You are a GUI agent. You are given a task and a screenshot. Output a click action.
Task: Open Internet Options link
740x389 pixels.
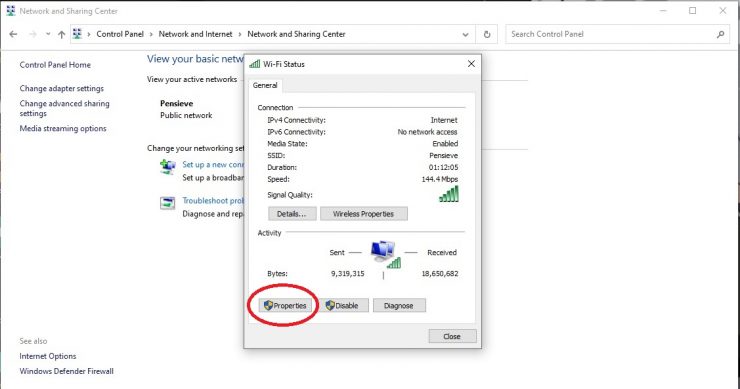click(x=48, y=356)
